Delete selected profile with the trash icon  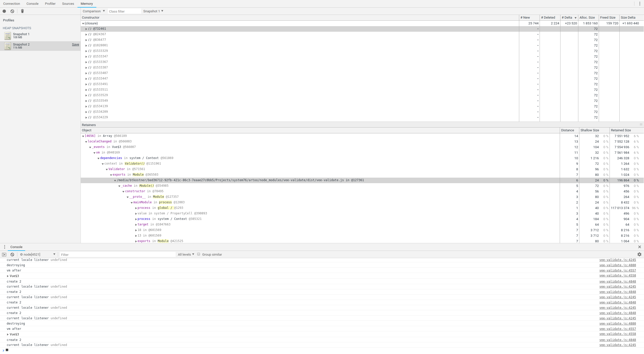click(22, 11)
